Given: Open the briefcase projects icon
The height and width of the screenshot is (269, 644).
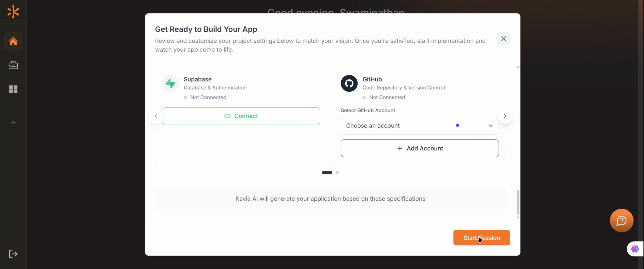Looking at the screenshot, I should pyautogui.click(x=13, y=65).
